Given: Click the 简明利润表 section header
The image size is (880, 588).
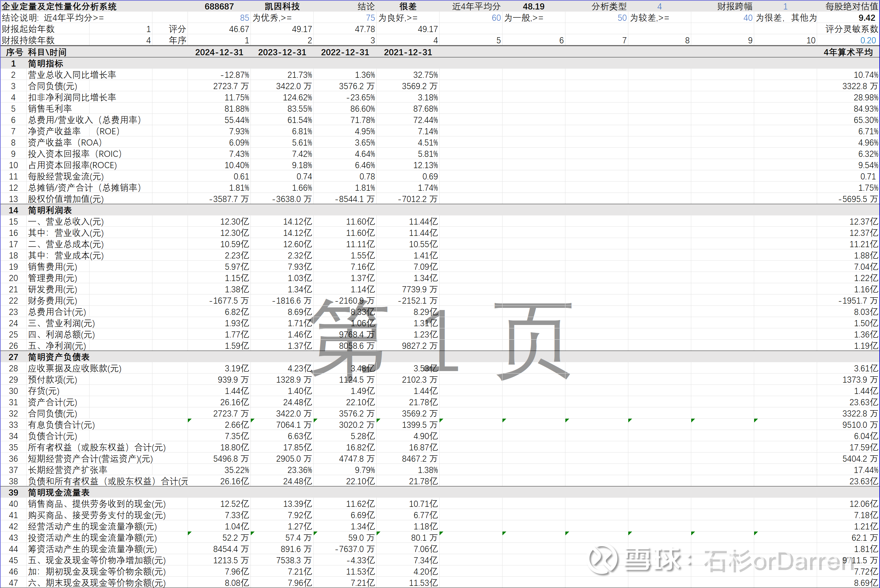Looking at the screenshot, I should click(49, 210).
